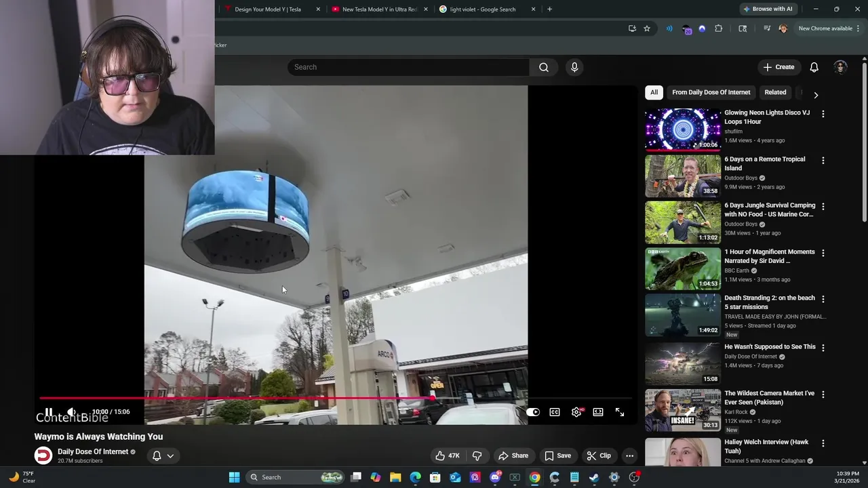Screen dimensions: 868x488
Task: Toggle closed captions on the video
Action: (x=555, y=412)
